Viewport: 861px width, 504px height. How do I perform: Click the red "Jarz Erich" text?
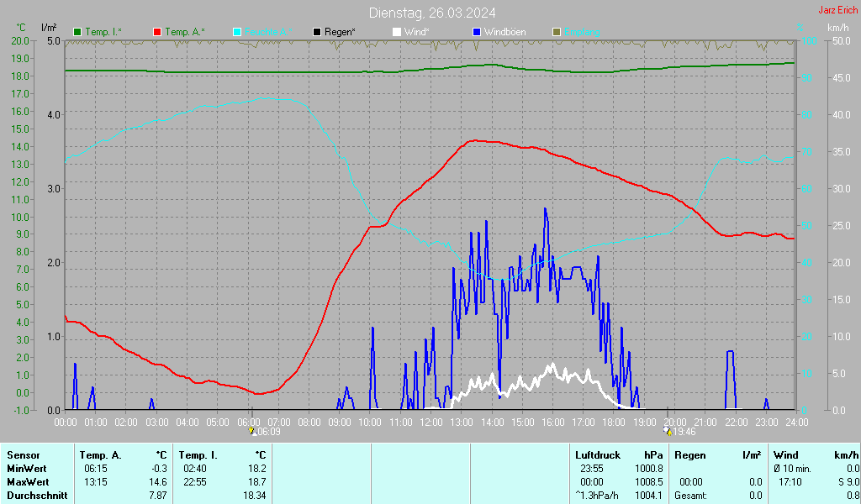coord(838,10)
